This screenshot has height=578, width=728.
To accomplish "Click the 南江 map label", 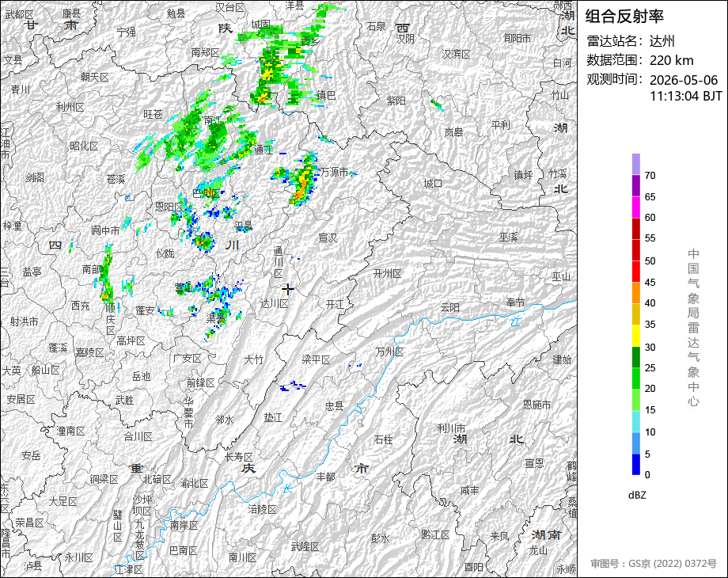I will click(x=213, y=121).
